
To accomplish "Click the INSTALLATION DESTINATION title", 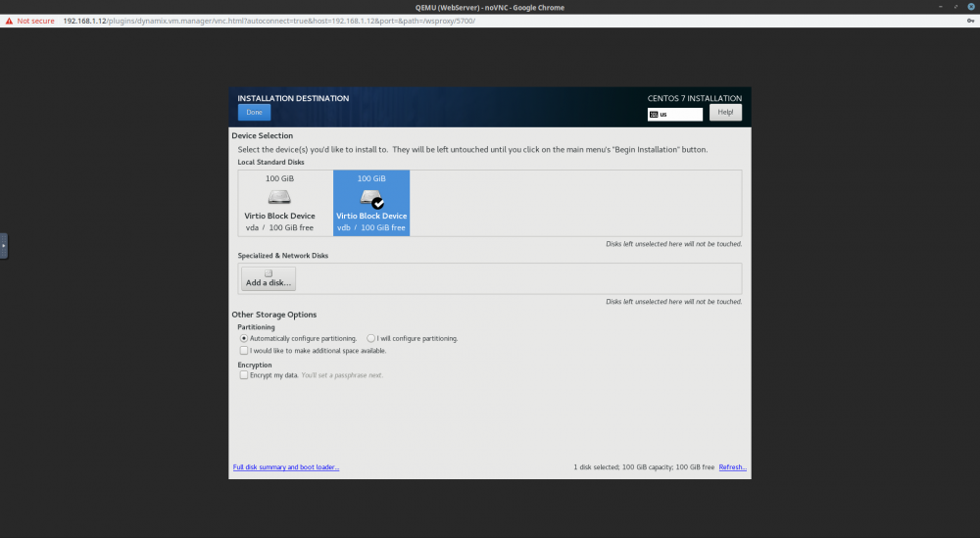I will [x=293, y=98].
